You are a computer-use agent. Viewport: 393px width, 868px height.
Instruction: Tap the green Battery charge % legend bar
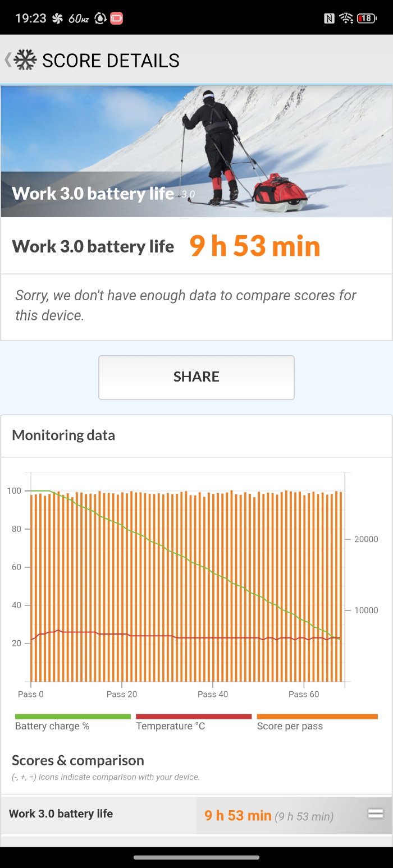72,717
